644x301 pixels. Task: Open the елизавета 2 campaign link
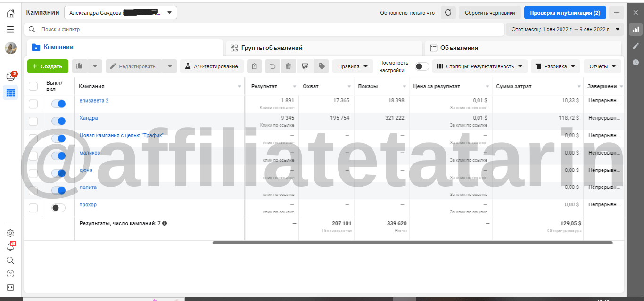coord(94,100)
